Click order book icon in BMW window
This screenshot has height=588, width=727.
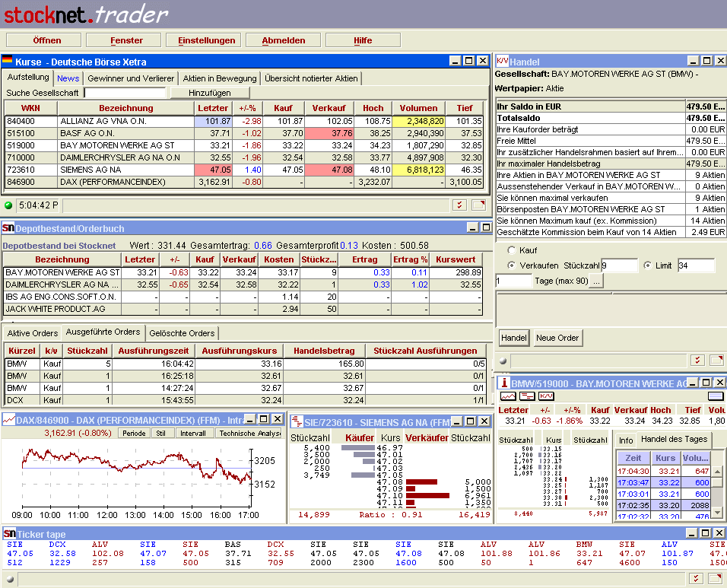526,396
